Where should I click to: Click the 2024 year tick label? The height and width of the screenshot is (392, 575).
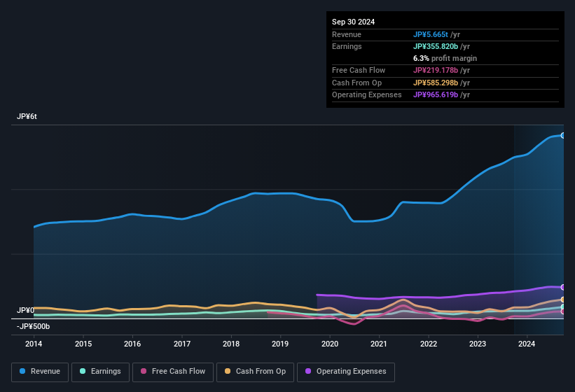coord(527,344)
